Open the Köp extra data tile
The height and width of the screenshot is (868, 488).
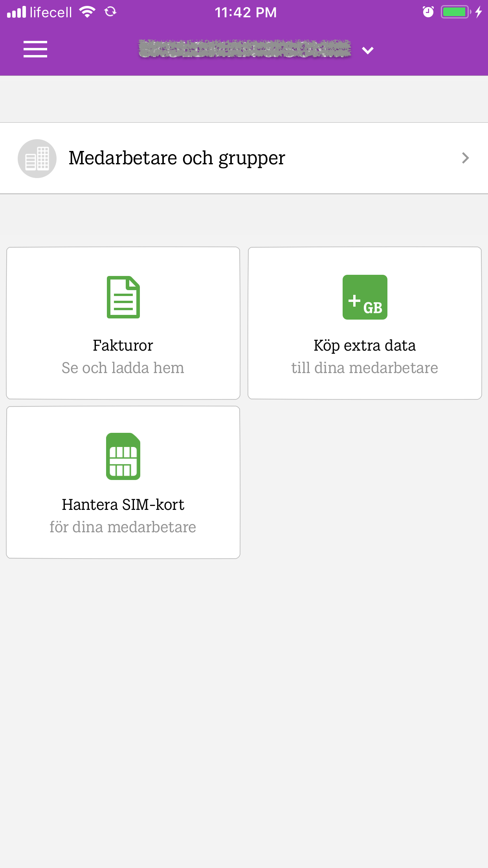(365, 323)
